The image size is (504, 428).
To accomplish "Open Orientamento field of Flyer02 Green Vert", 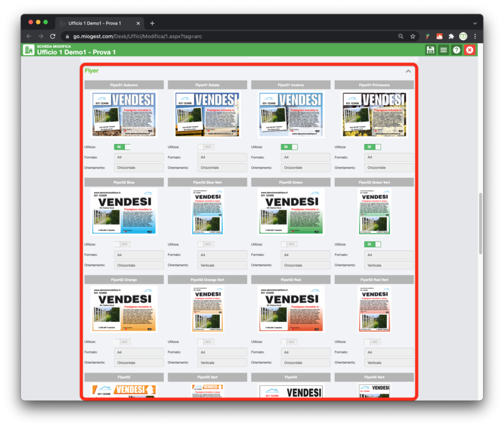I will (x=389, y=265).
